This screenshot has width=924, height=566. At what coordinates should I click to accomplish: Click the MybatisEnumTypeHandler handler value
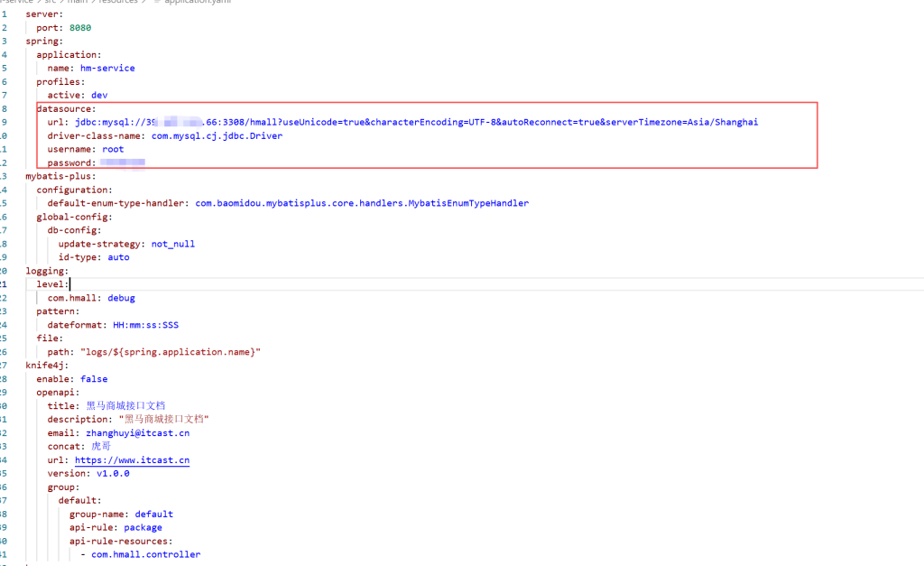click(x=362, y=204)
